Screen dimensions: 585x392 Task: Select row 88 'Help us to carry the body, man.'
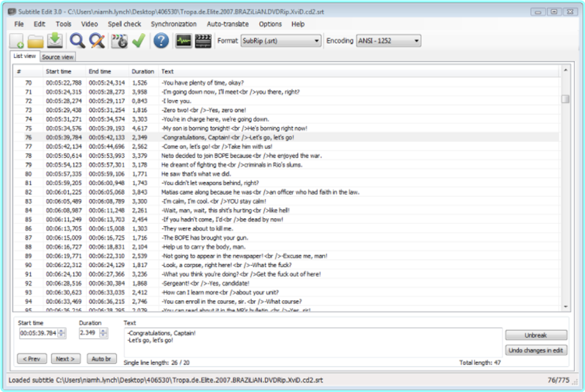pos(286,247)
